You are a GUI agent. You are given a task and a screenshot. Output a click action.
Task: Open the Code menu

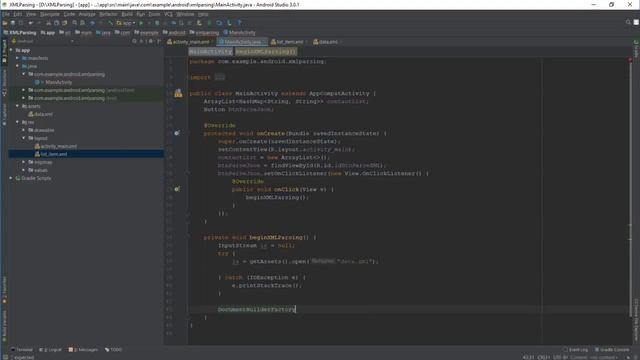tap(69, 14)
